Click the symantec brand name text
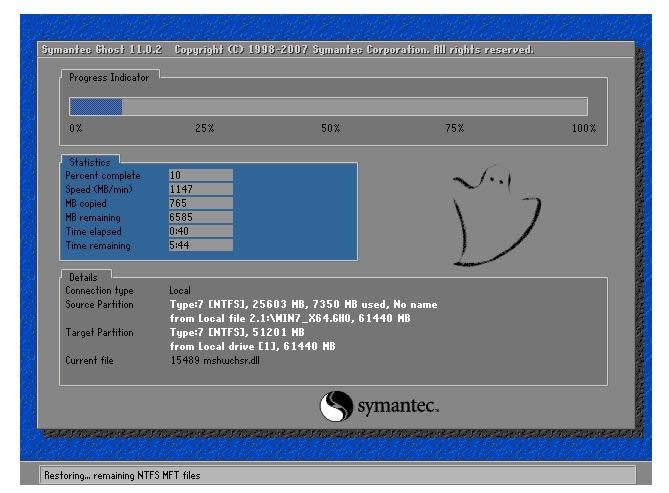 (397, 407)
